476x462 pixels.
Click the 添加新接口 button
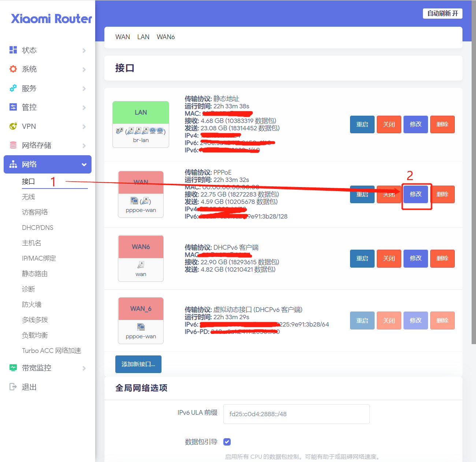tap(138, 364)
